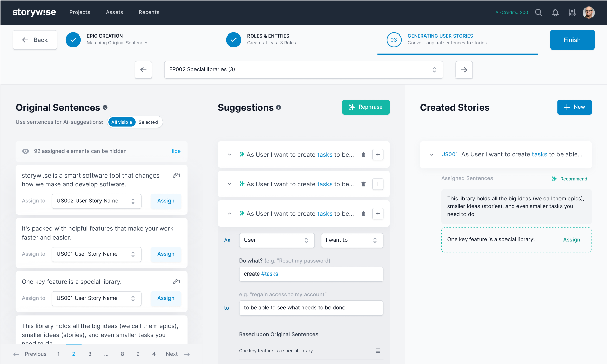Open the search icon in header

[539, 13]
